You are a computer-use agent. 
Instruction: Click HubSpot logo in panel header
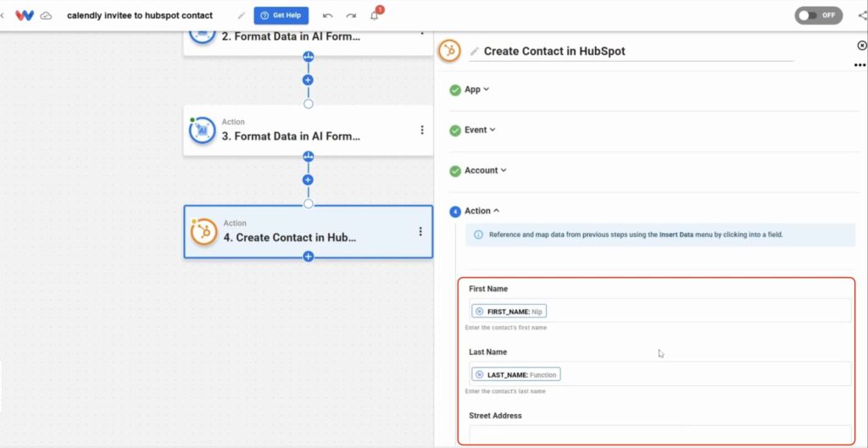pos(449,51)
